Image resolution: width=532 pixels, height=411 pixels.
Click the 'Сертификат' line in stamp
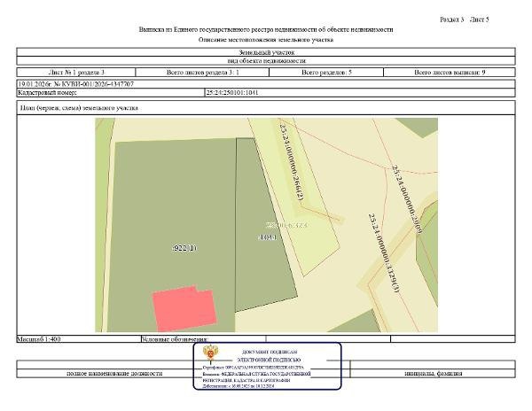click(x=253, y=368)
